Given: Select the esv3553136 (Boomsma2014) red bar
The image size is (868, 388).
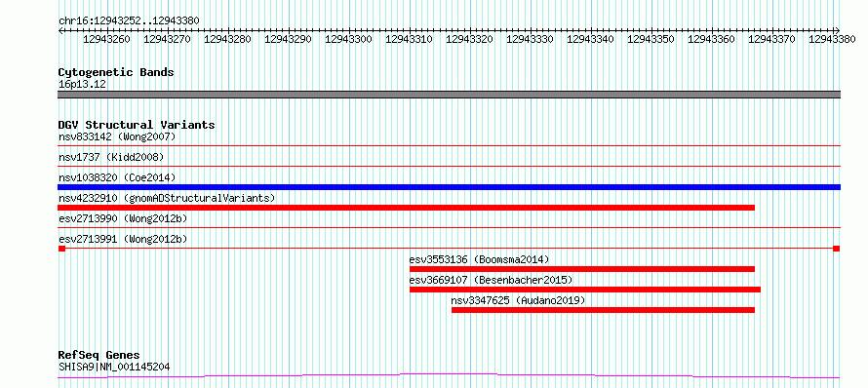Looking at the screenshot, I should click(x=582, y=269).
